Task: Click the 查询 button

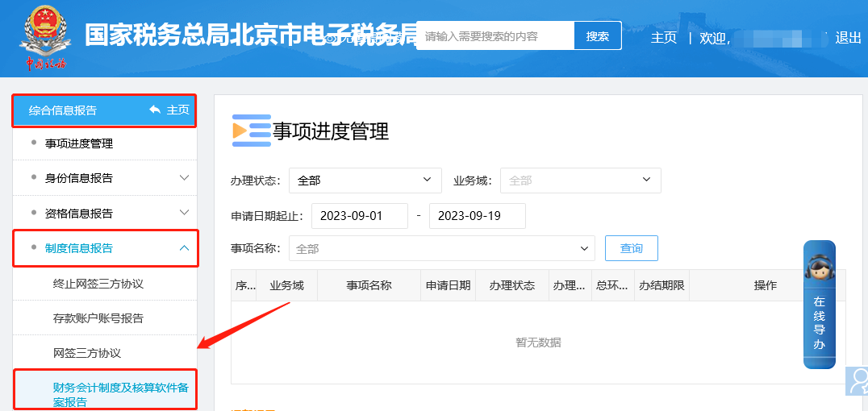Action: [631, 248]
